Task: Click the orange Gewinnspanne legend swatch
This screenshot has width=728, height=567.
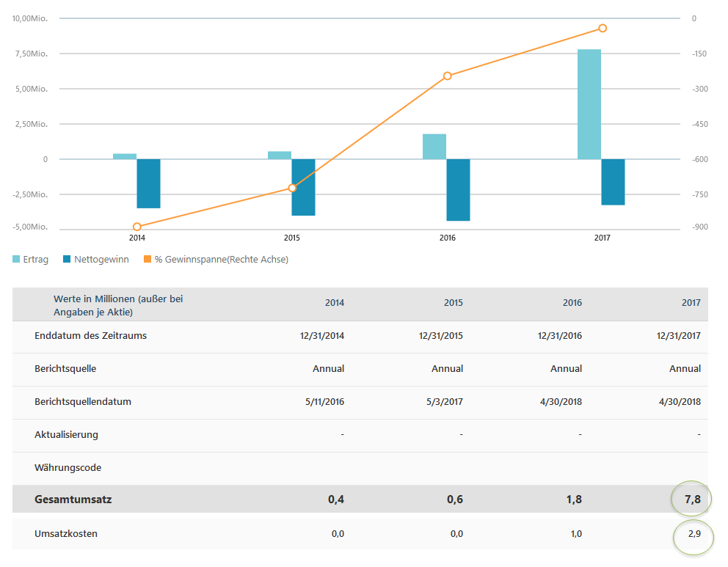Action: pyautogui.click(x=148, y=259)
